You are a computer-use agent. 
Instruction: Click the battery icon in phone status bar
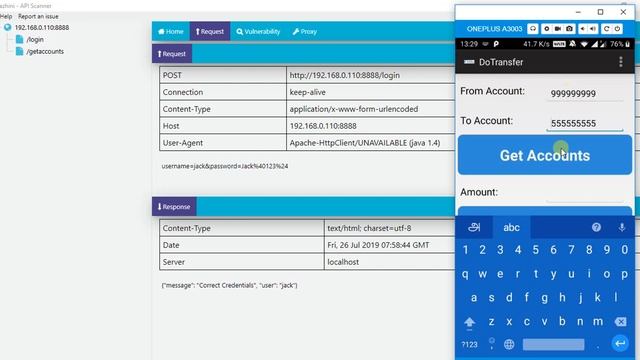628,44
